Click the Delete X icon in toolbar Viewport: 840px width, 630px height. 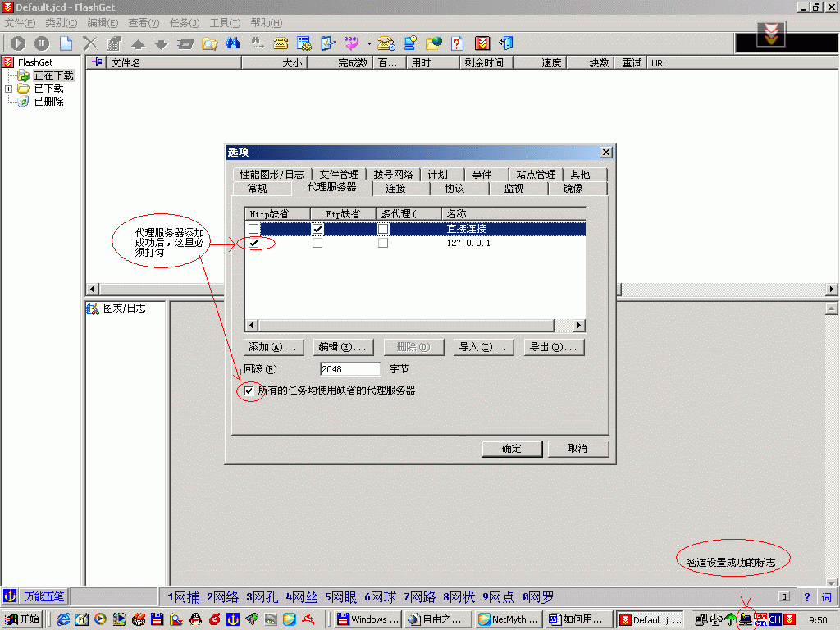90,43
